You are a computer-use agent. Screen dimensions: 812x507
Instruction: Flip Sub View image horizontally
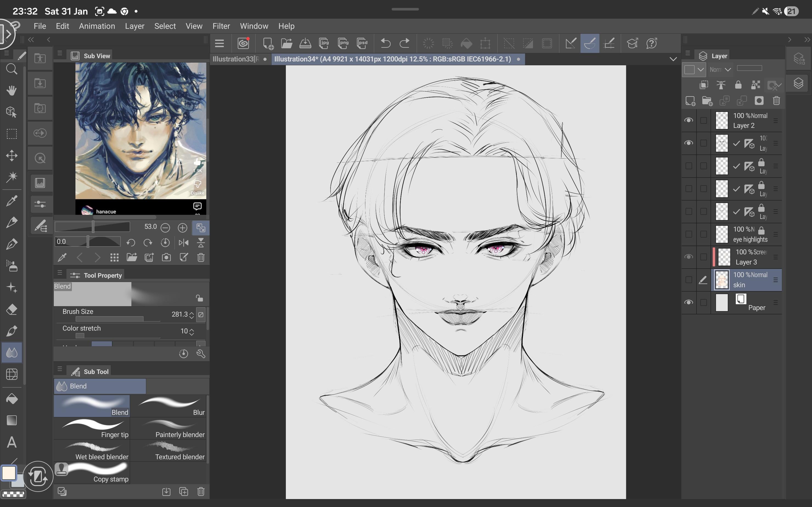coord(184,243)
